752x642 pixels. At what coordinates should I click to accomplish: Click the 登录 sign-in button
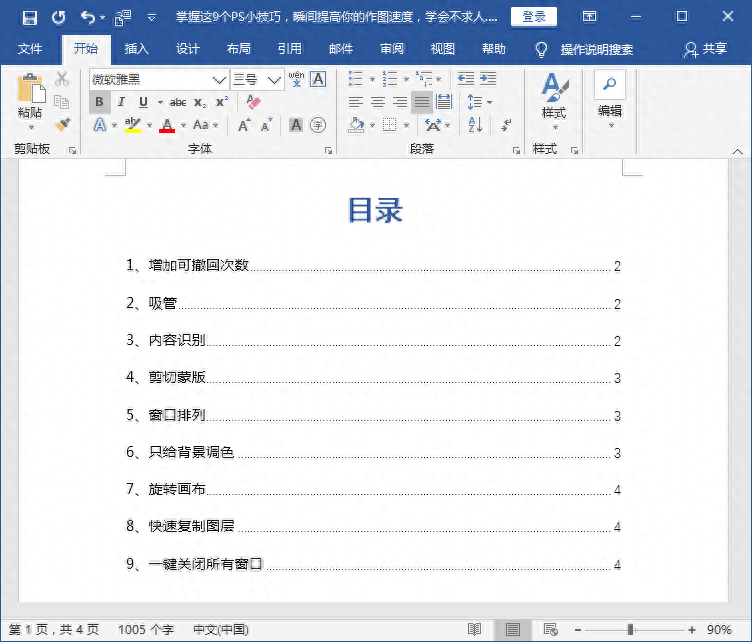coord(534,17)
